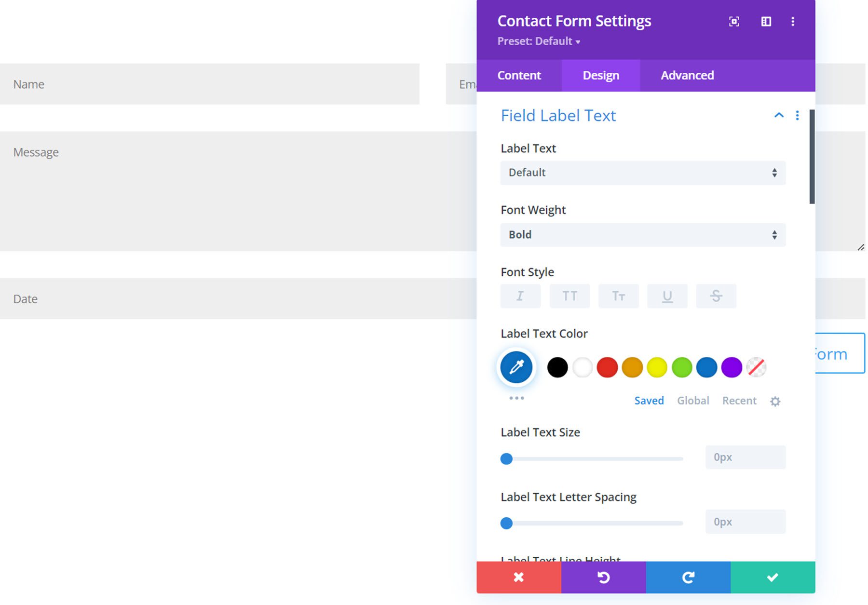The width and height of the screenshot is (868, 605).
Task: Open the Field Label Text options menu
Action: tap(798, 116)
